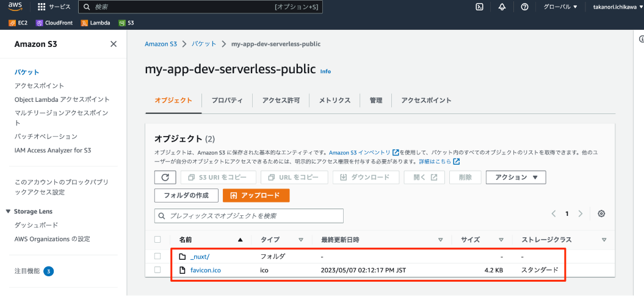Focus the prefix object search field
644x308 pixels.
pyautogui.click(x=249, y=216)
